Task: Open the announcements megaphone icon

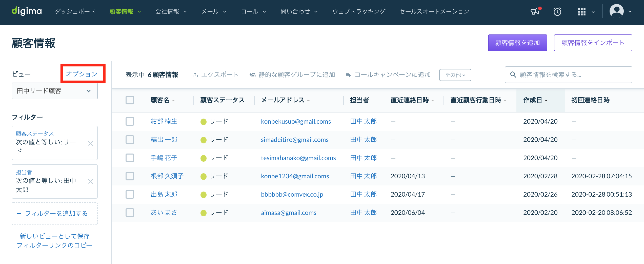Action: click(x=535, y=11)
